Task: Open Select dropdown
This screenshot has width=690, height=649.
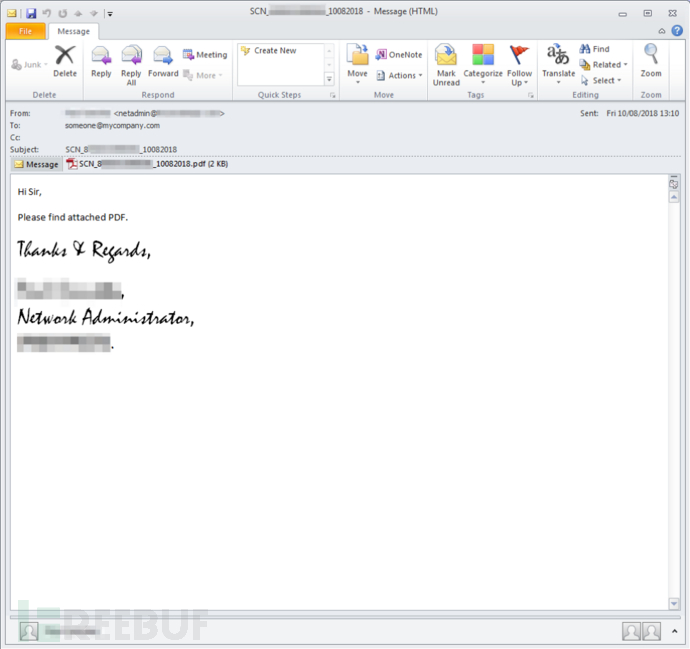Action: (x=601, y=81)
